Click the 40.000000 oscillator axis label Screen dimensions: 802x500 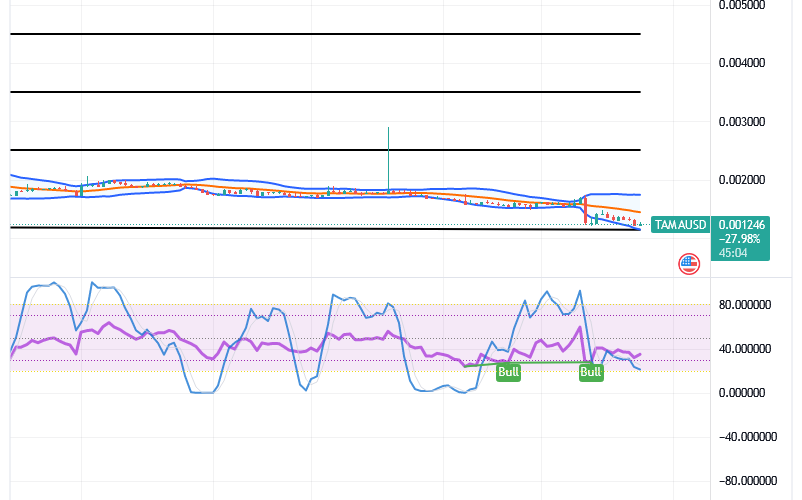coord(745,349)
